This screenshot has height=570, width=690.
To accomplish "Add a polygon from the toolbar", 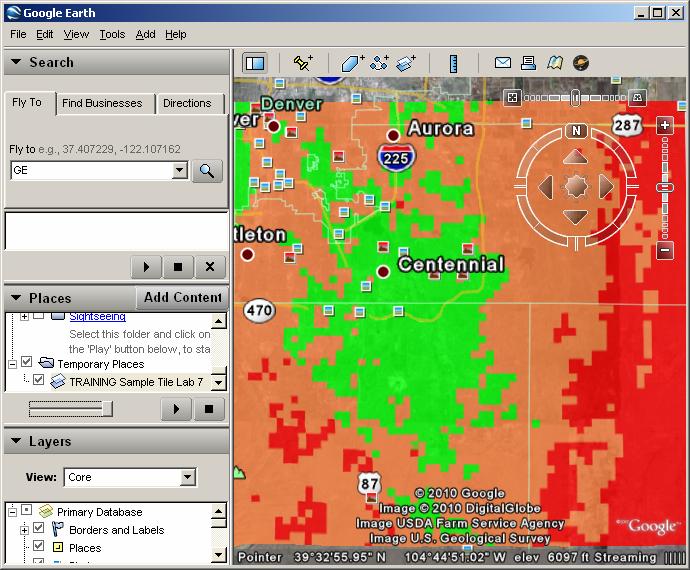I will click(x=352, y=63).
